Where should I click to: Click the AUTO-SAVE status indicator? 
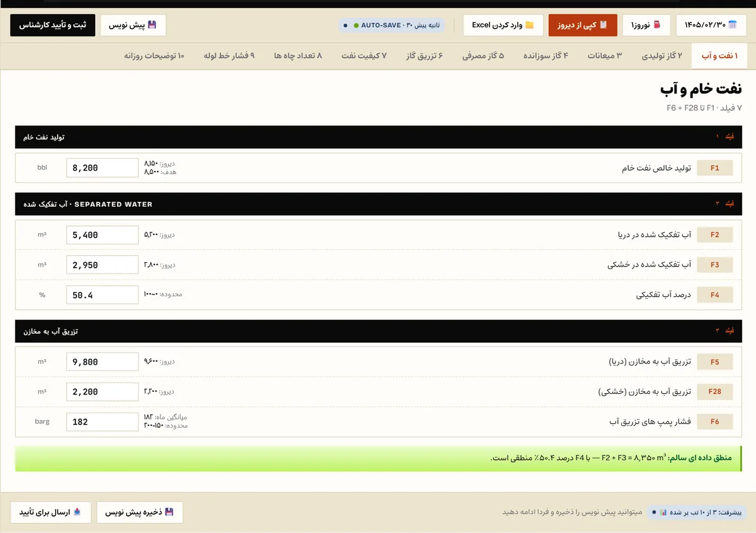click(x=391, y=25)
